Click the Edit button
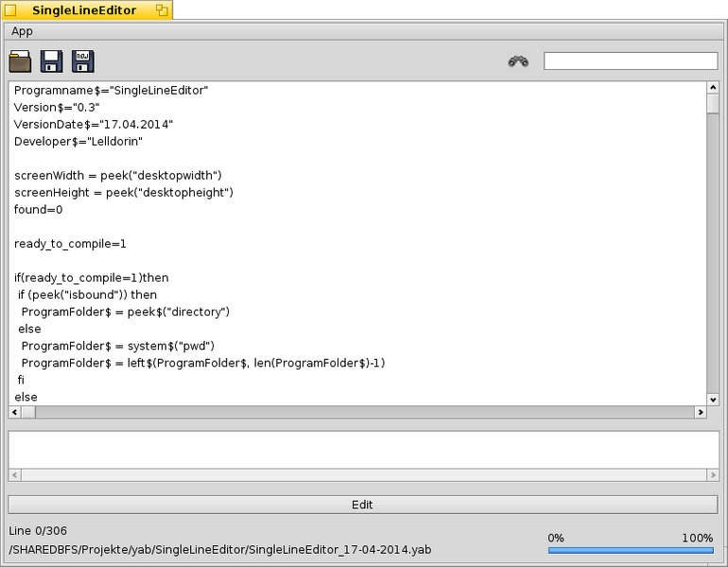 363,505
